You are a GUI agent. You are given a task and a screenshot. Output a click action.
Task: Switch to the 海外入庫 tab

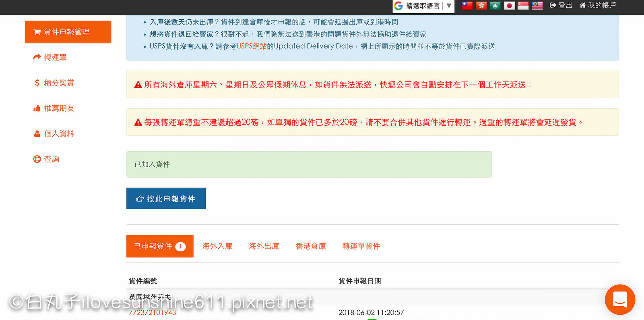[x=217, y=246]
